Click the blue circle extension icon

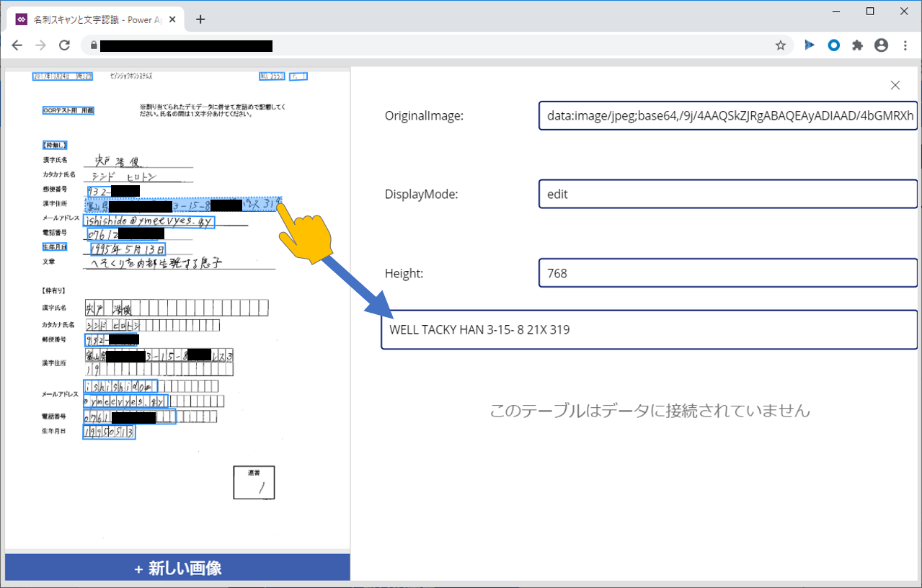tap(833, 45)
